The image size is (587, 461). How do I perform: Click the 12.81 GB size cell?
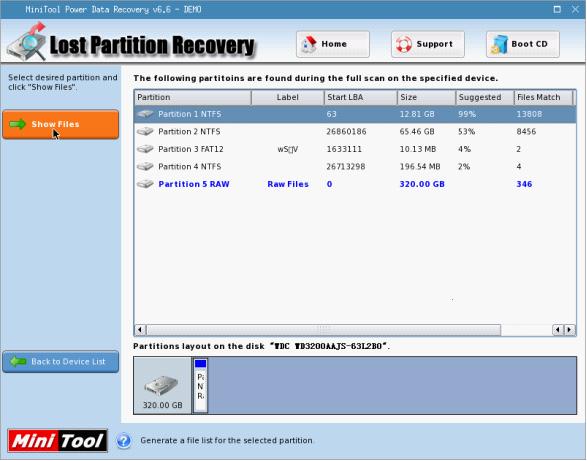417,114
